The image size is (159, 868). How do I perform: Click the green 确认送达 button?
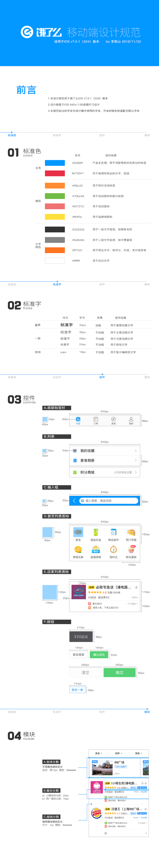pyautogui.click(x=99, y=655)
